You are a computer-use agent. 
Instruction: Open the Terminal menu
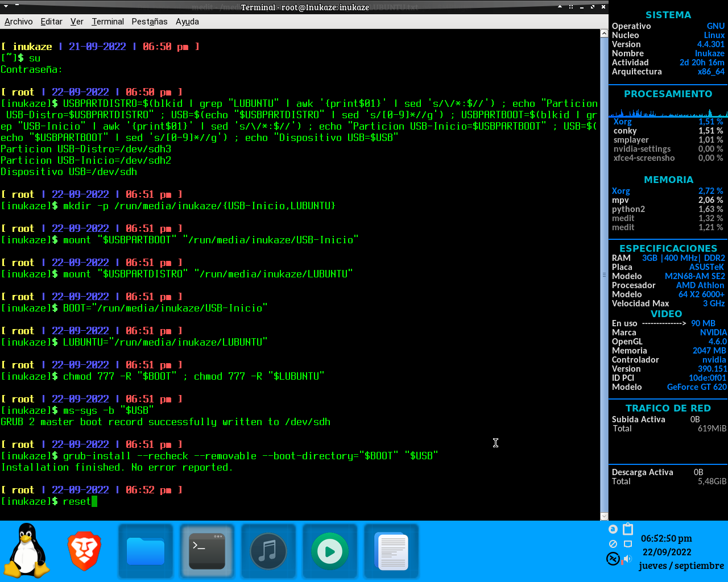[107, 21]
